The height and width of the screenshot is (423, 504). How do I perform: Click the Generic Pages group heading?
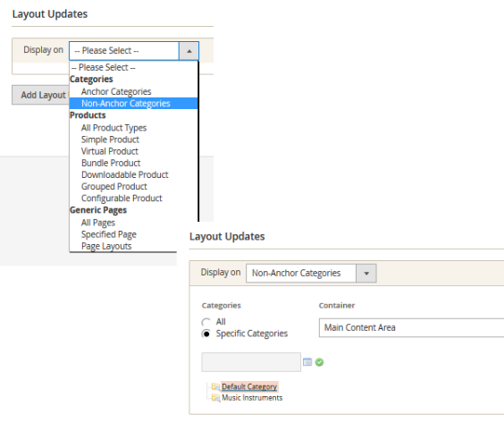98,210
